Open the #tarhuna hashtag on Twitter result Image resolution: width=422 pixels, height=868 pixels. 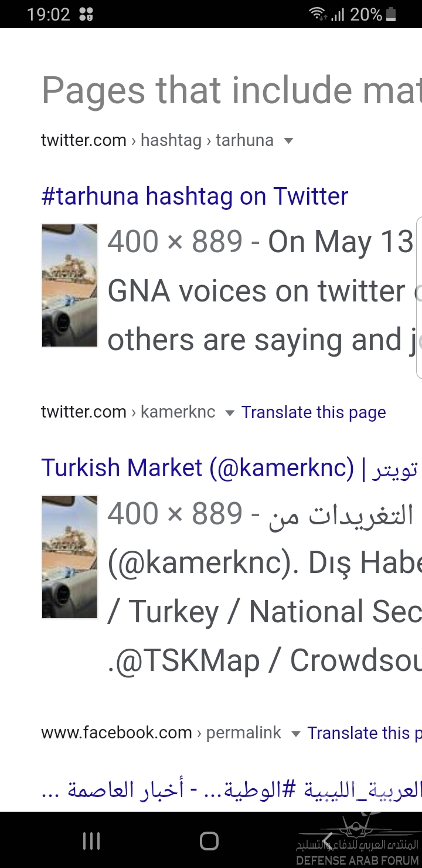(195, 196)
